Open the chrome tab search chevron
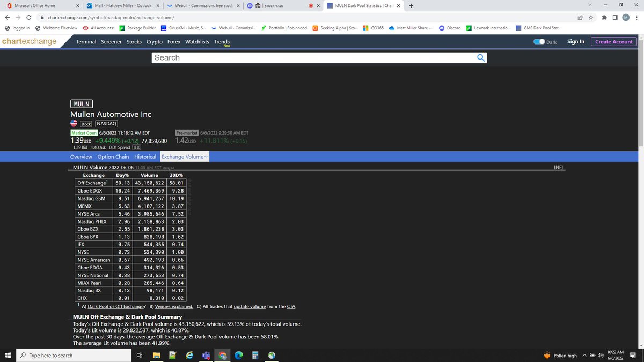644x362 pixels. pyautogui.click(x=590, y=6)
